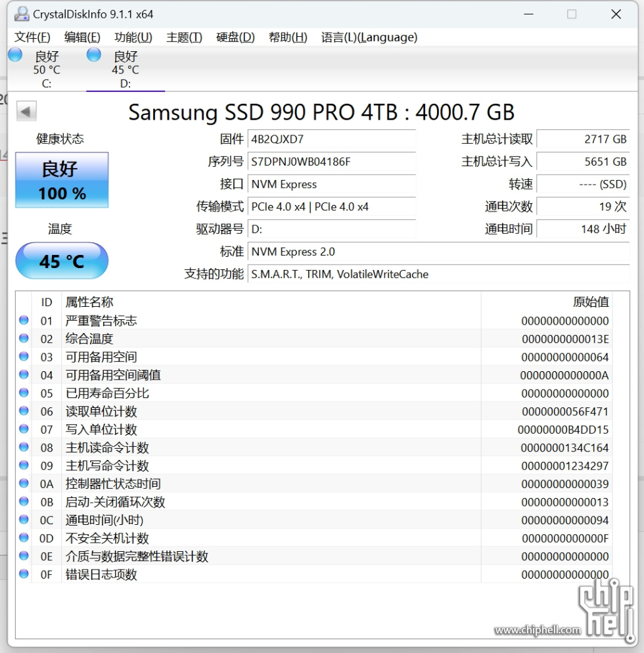The image size is (644, 653).
Task: Click the blue status orb for drive C:
Action: 15,55
